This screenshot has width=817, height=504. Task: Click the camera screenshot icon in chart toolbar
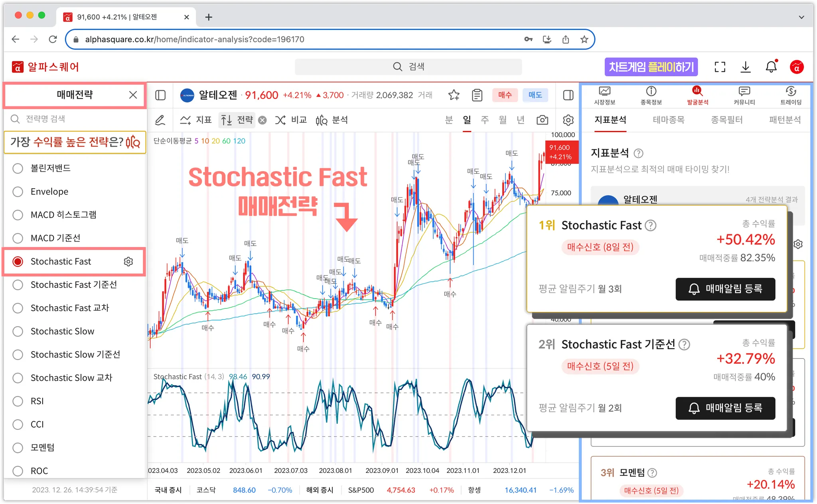[x=542, y=120]
